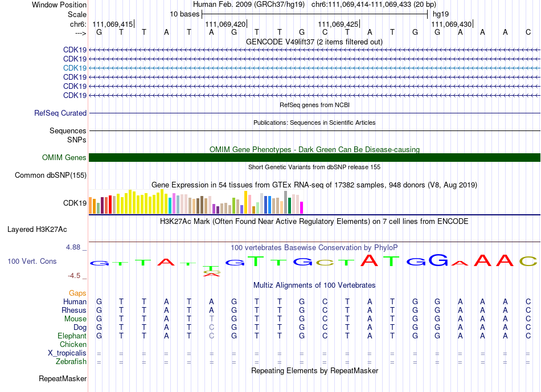Click position label 111,069,425
Image resolution: width=541 pixels, height=392 pixels.
click(x=338, y=24)
